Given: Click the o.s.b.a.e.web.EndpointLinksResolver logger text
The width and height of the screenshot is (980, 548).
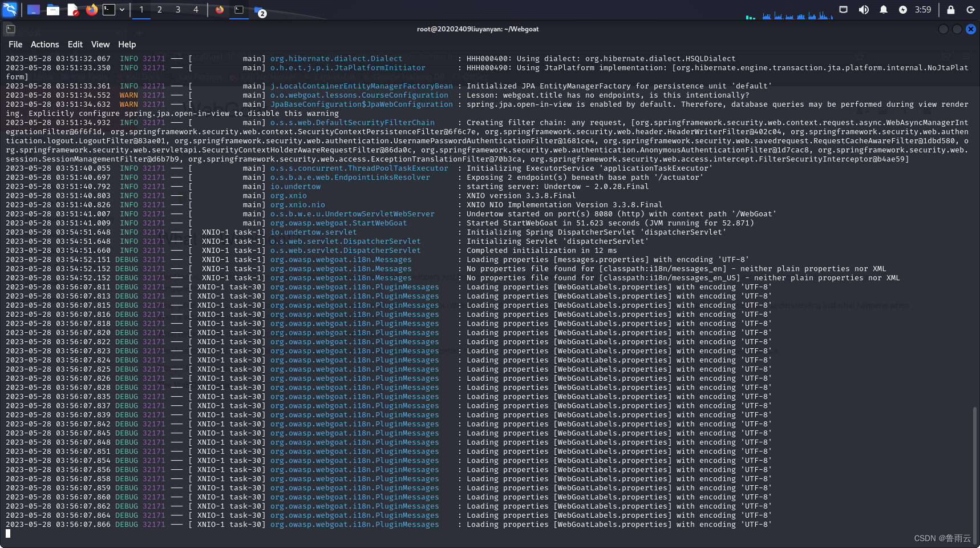Looking at the screenshot, I should point(350,178).
